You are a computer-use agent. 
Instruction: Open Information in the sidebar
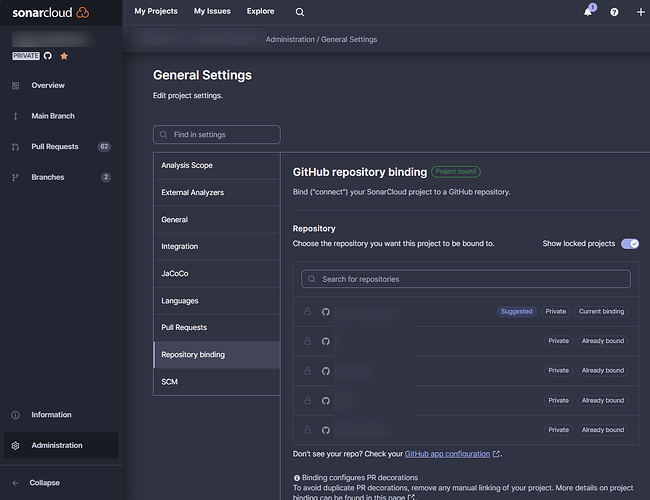pyautogui.click(x=51, y=415)
